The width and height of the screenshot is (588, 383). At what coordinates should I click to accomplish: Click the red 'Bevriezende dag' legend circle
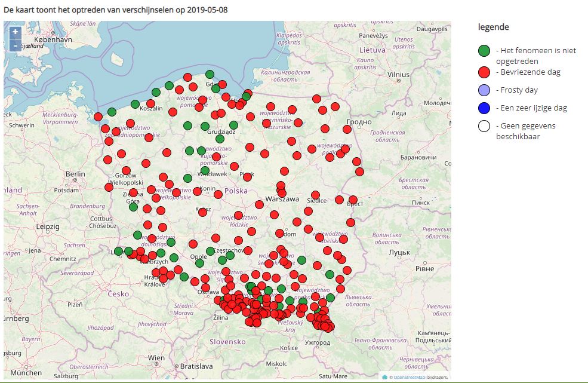point(484,72)
